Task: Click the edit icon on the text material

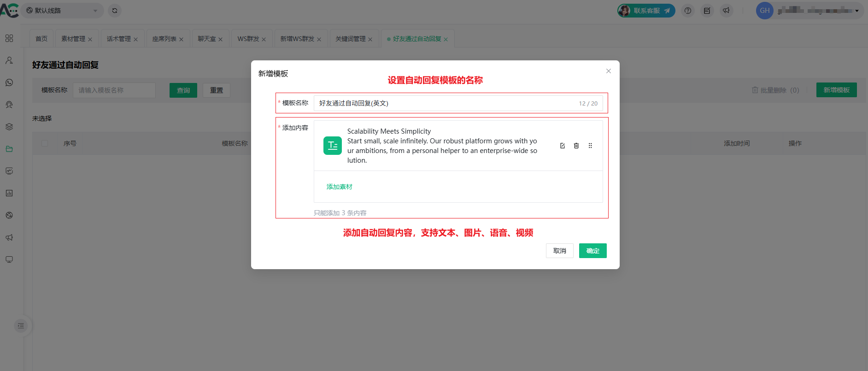Action: coord(562,146)
